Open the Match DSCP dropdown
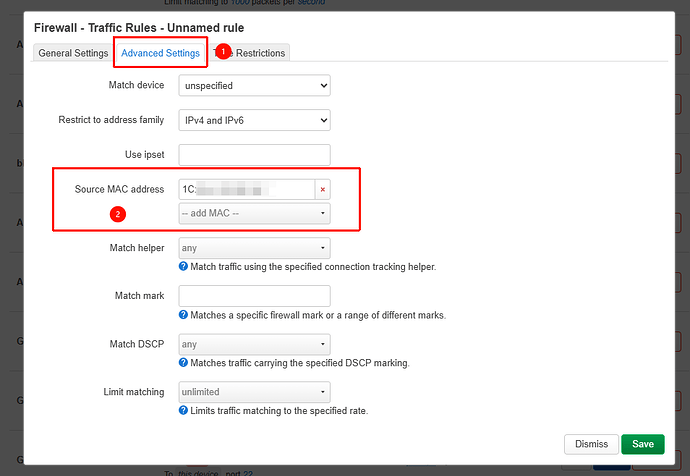The image size is (690, 476). (254, 344)
